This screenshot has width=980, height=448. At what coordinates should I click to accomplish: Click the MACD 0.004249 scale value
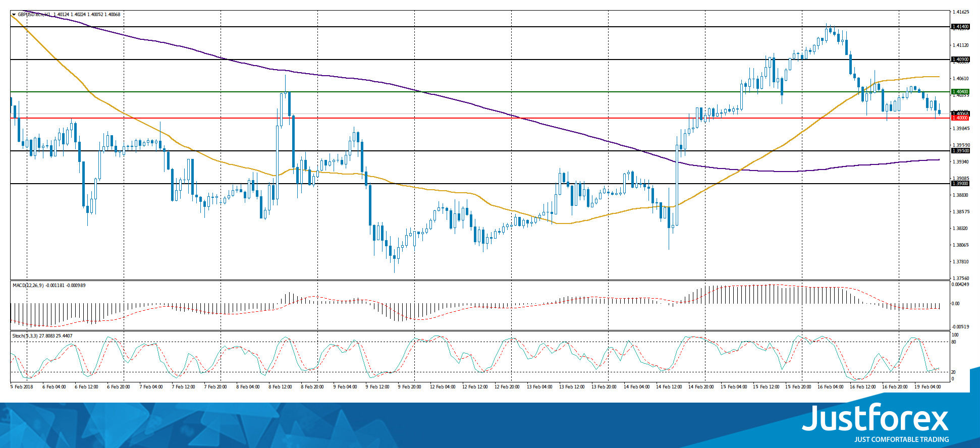coord(960,285)
